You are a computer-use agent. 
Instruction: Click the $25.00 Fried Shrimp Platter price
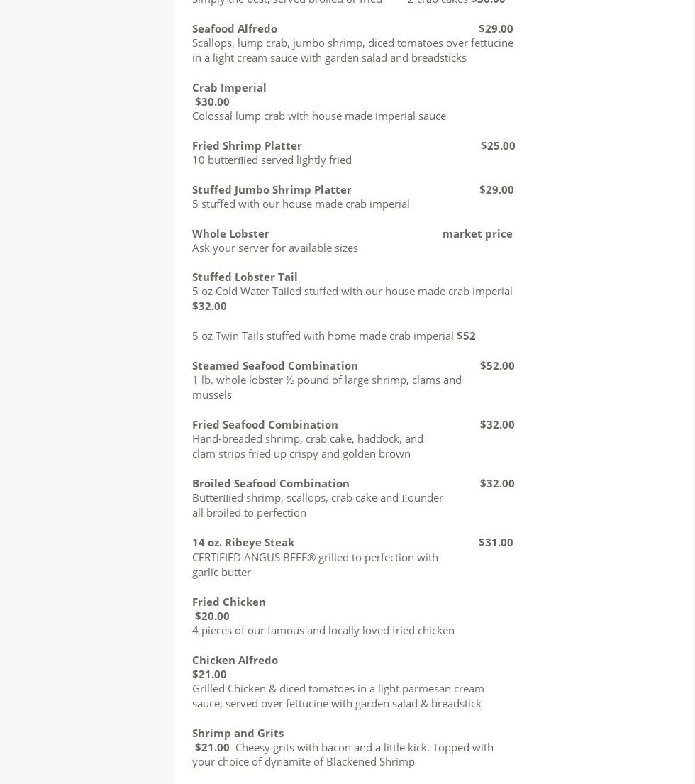(498, 145)
